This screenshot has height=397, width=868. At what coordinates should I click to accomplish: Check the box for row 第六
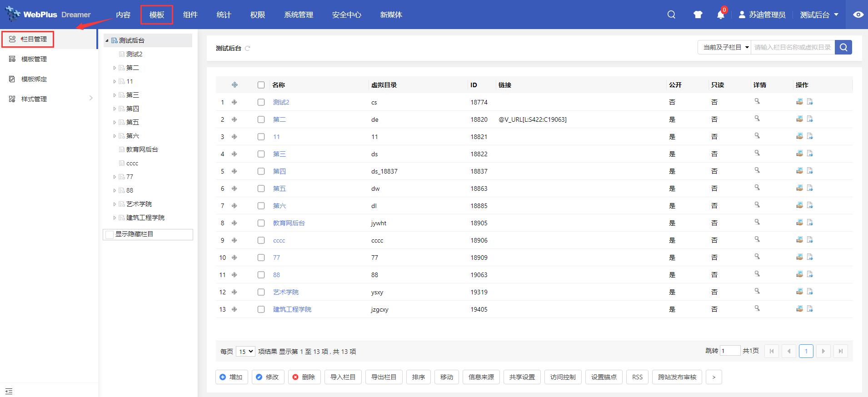(261, 206)
